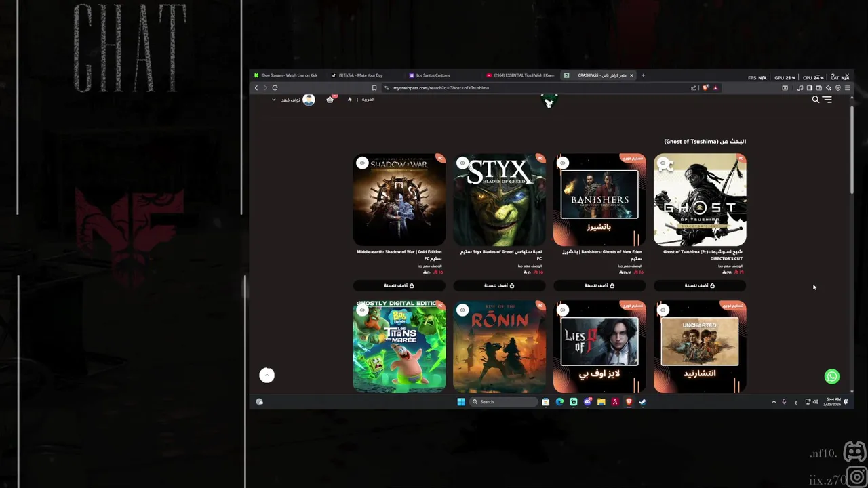Open Brave Shields lion icon
Viewport: 868px width, 488px height.
(x=706, y=87)
